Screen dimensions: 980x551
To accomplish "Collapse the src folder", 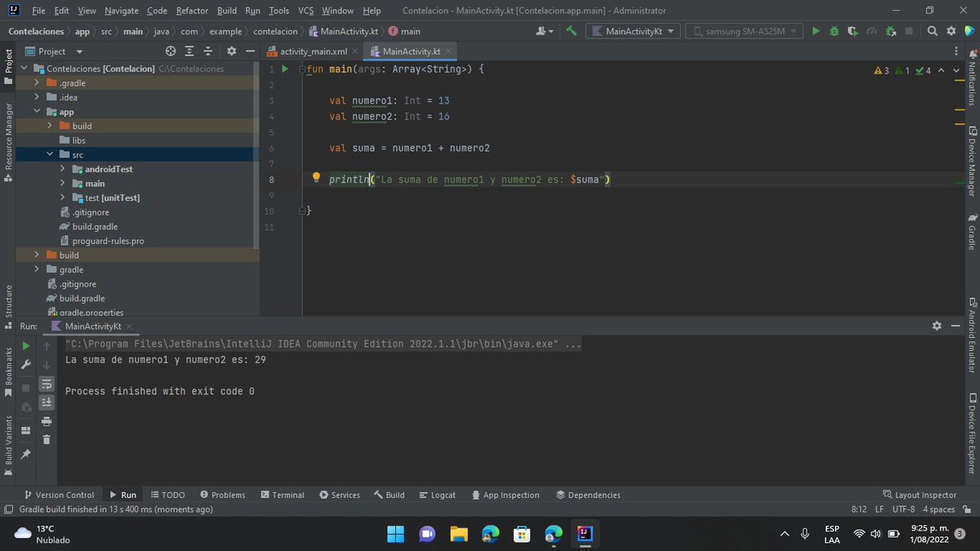I will pos(51,154).
